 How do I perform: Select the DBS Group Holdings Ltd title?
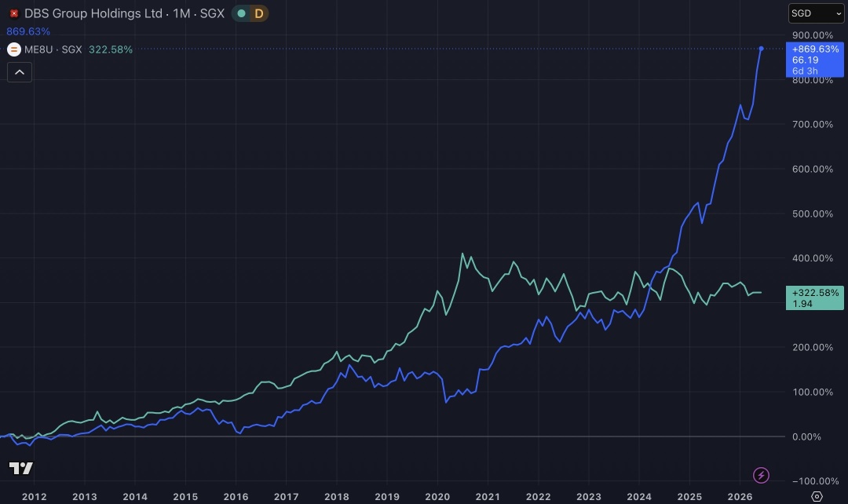pos(93,13)
